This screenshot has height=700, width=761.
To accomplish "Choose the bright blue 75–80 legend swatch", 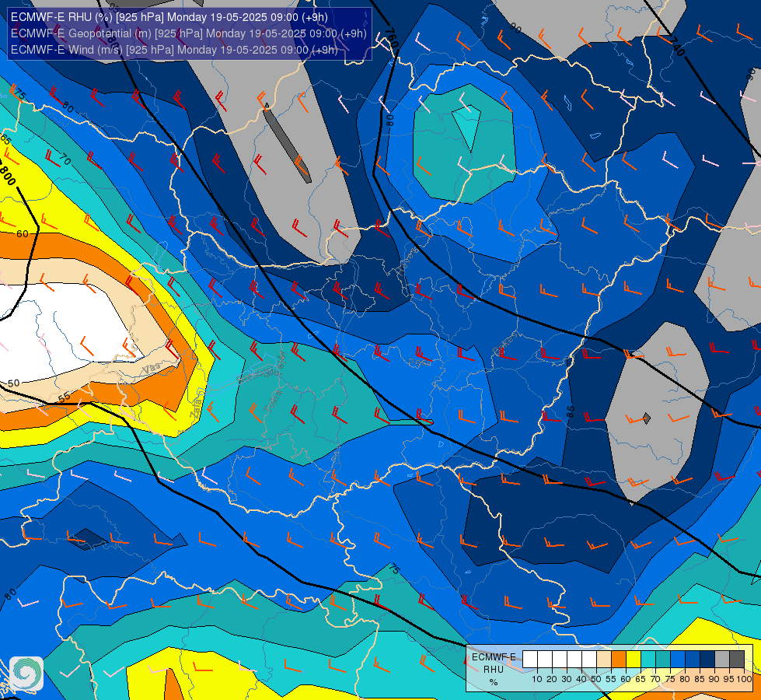I will pyautogui.click(x=678, y=659).
